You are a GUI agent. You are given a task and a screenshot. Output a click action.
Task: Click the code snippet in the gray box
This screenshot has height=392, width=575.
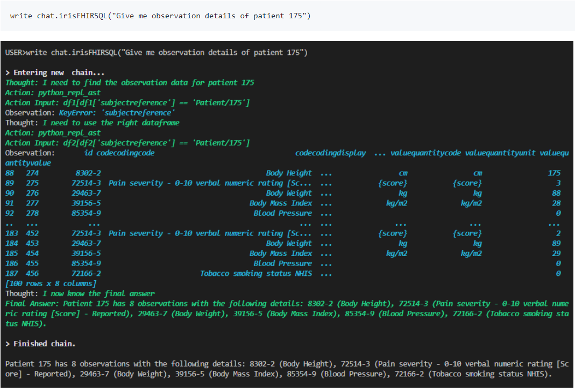tap(160, 16)
